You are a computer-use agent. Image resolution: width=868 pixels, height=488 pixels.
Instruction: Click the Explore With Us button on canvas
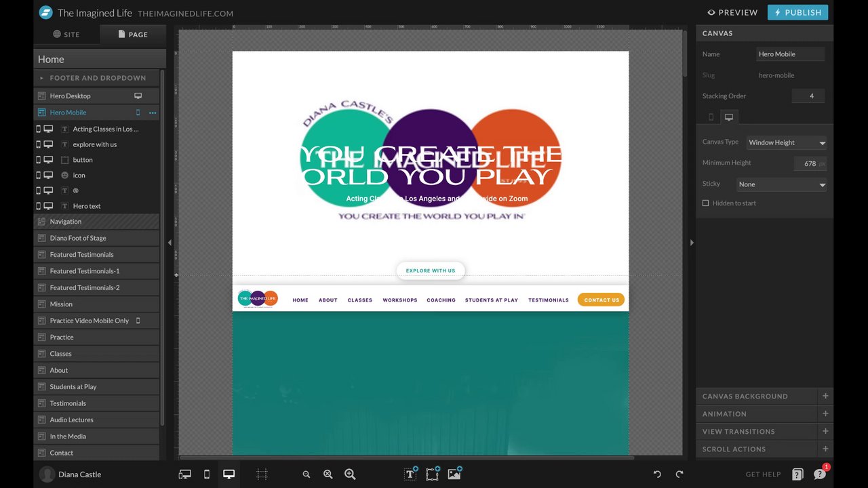pos(431,270)
